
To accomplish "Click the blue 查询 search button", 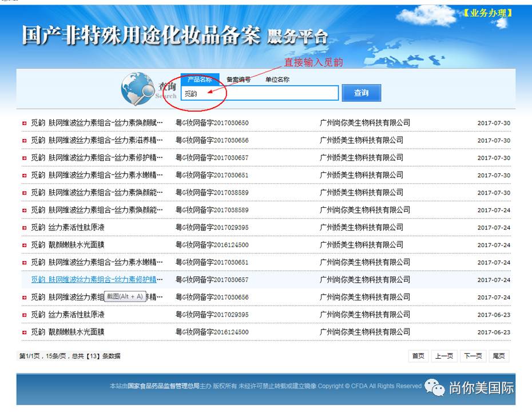I will click(362, 93).
